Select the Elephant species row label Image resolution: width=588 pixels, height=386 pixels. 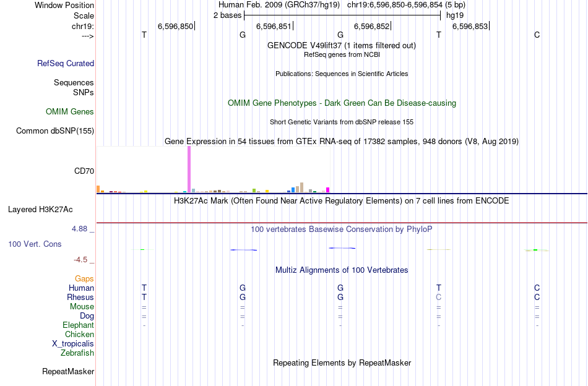pos(79,325)
